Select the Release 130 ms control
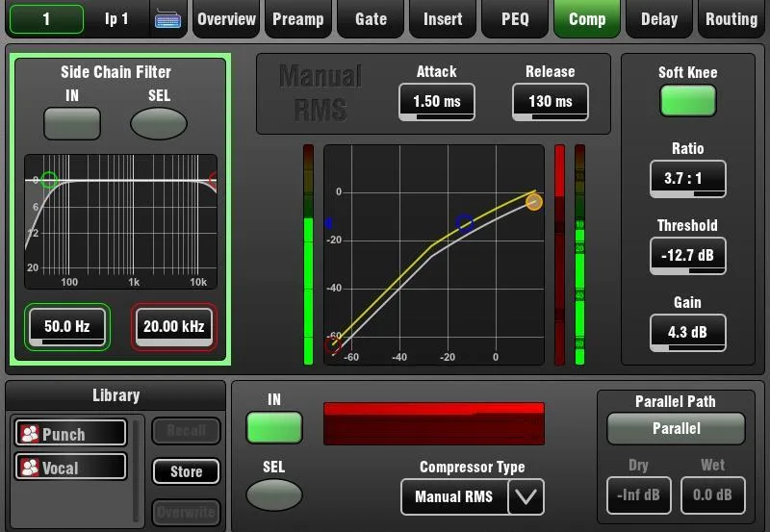The image size is (770, 532). (x=550, y=102)
